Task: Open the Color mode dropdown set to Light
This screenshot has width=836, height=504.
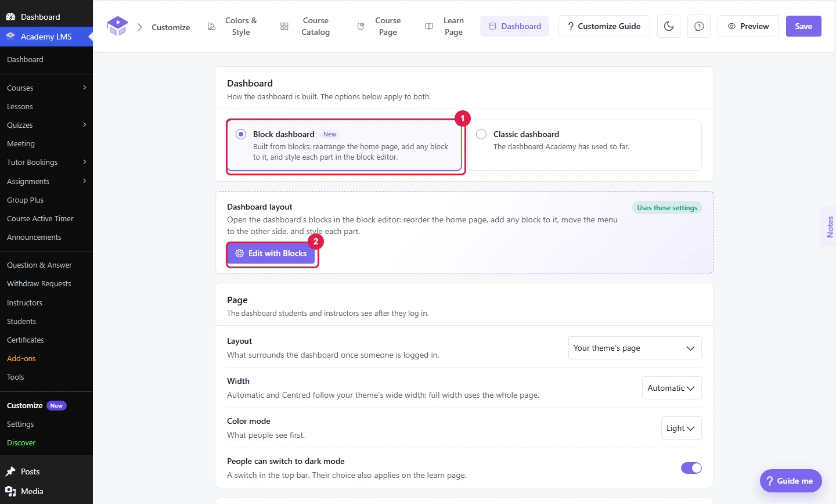Action: click(682, 428)
